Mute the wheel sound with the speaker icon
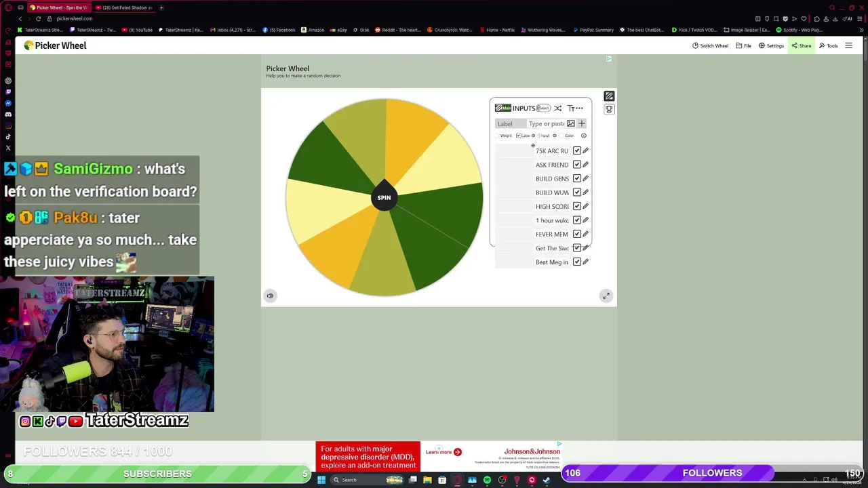 coord(270,296)
